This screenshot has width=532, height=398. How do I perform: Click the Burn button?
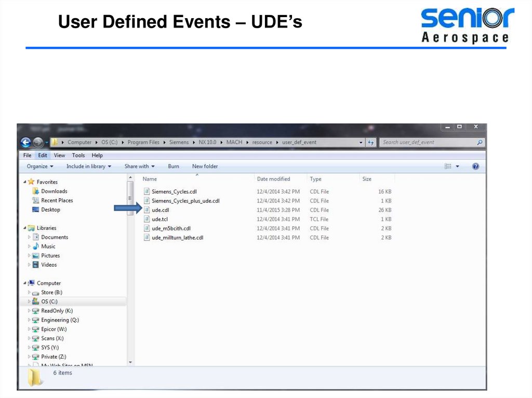pyautogui.click(x=174, y=167)
